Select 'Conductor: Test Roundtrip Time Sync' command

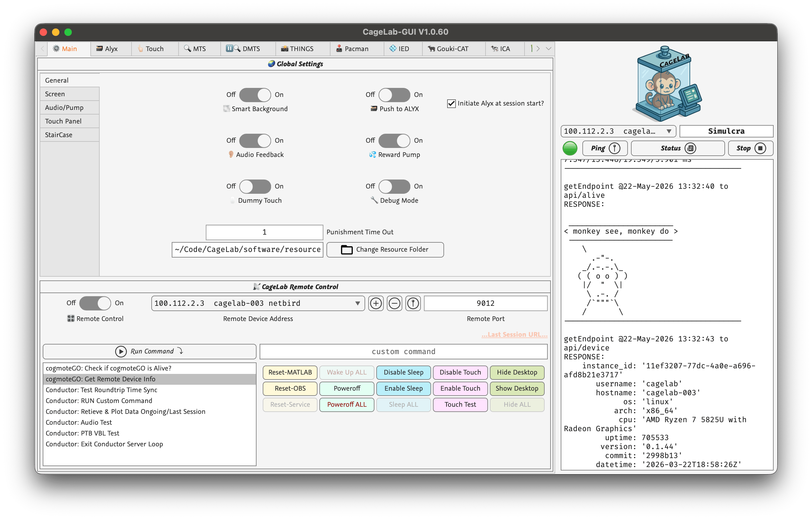[x=149, y=390]
